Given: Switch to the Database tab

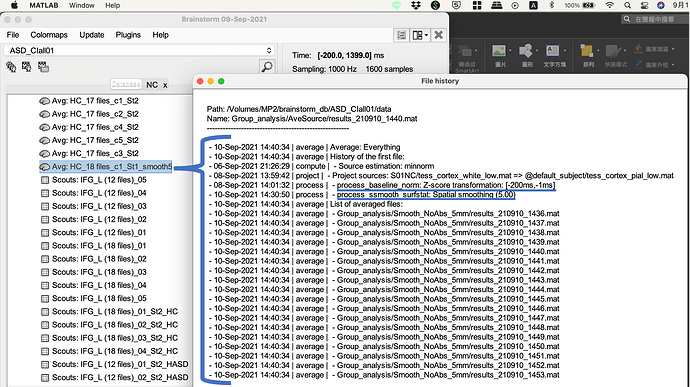Looking at the screenshot, I should (x=126, y=85).
